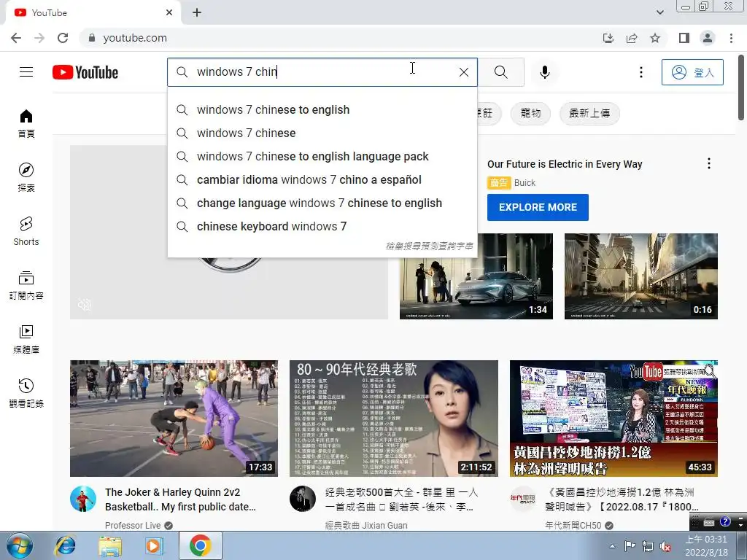This screenshot has height=560, width=747.
Task: Click inside the YouTube search text field
Action: (322, 72)
